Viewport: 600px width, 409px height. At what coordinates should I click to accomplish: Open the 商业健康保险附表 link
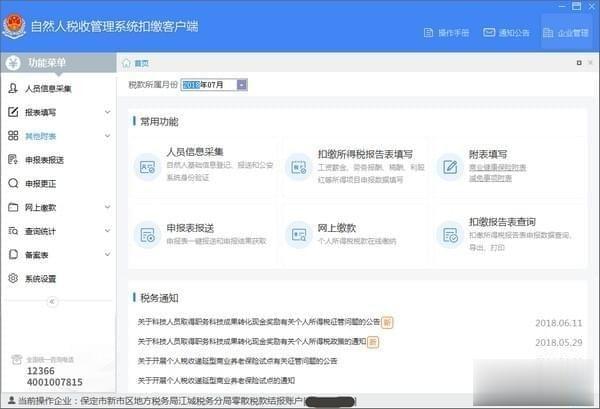point(498,168)
